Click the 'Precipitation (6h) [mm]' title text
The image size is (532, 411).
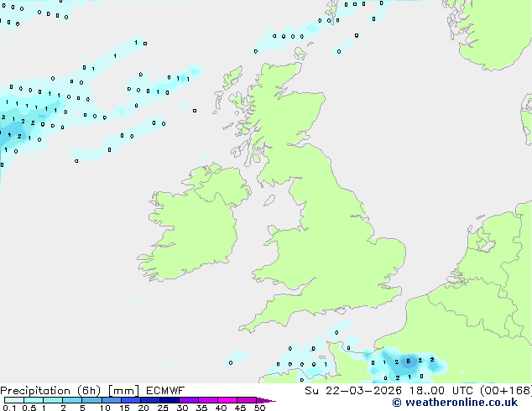(70, 391)
